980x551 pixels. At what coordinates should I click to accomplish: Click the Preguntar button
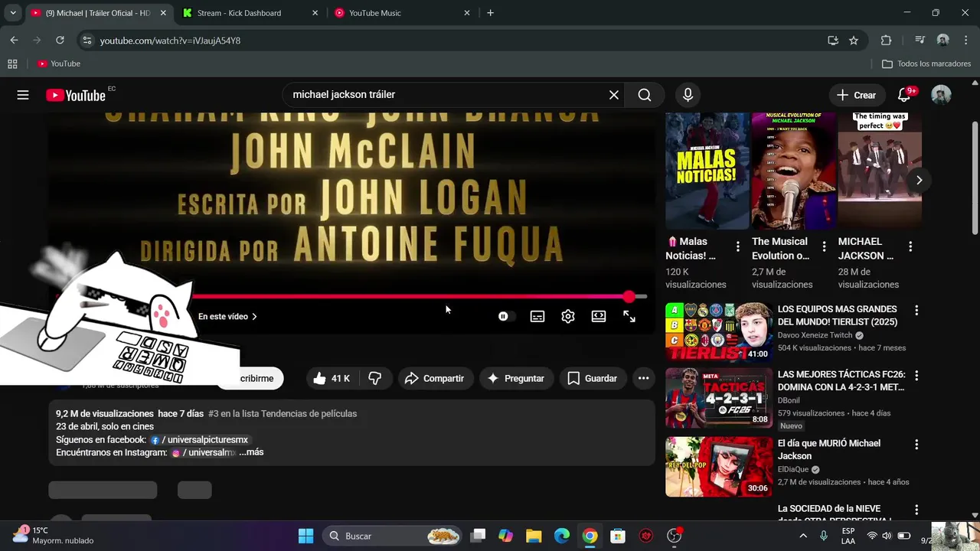click(516, 378)
